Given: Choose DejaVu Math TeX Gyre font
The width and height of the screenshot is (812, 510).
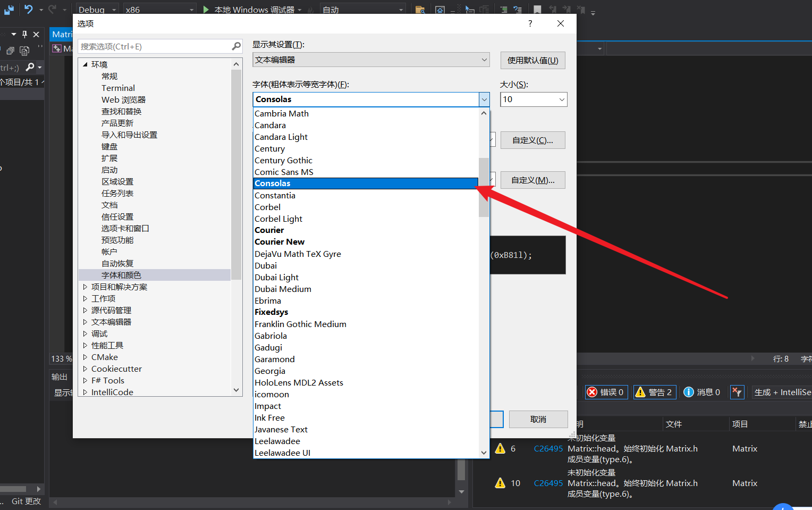Looking at the screenshot, I should pos(366,254).
